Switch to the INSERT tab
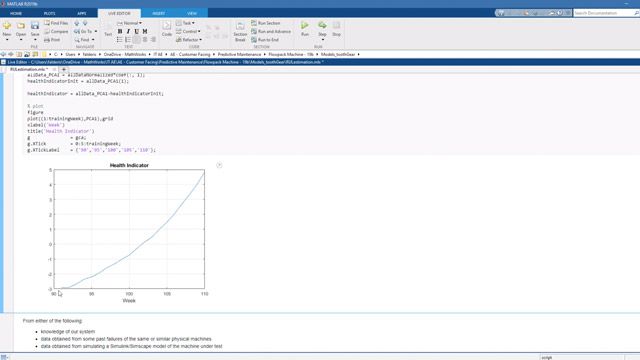Screen dimensions: 640x360 click(158, 13)
